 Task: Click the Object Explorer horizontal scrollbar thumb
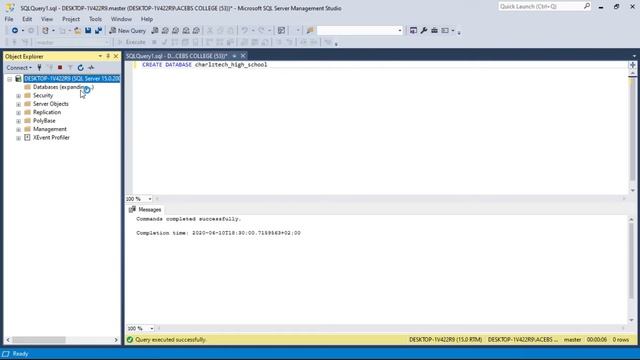39,340
